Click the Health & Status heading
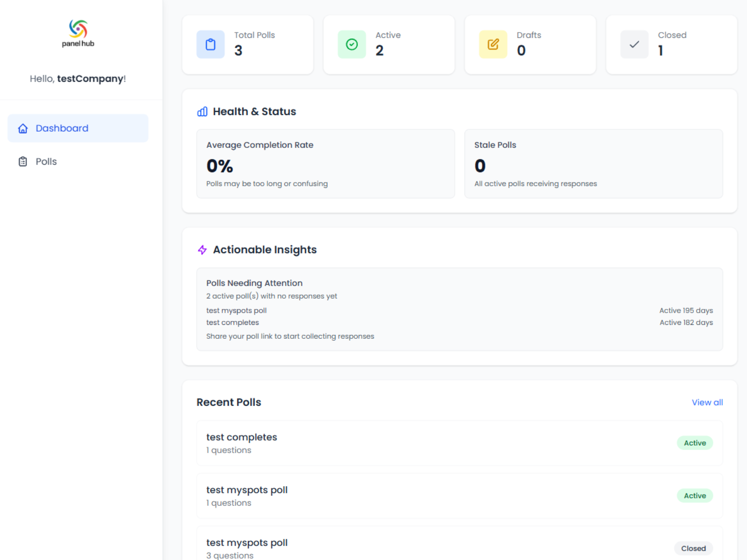Image resolution: width=747 pixels, height=560 pixels. point(254,112)
